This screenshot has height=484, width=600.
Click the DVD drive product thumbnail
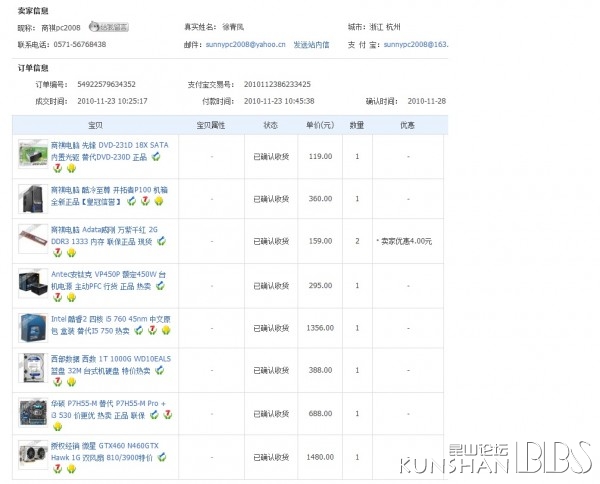tap(33, 154)
